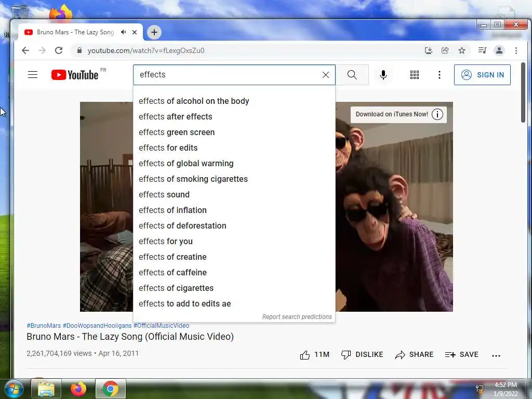This screenshot has height=399, width=532.
Task: Go to the YouTube home logo
Action: pyautogui.click(x=75, y=75)
